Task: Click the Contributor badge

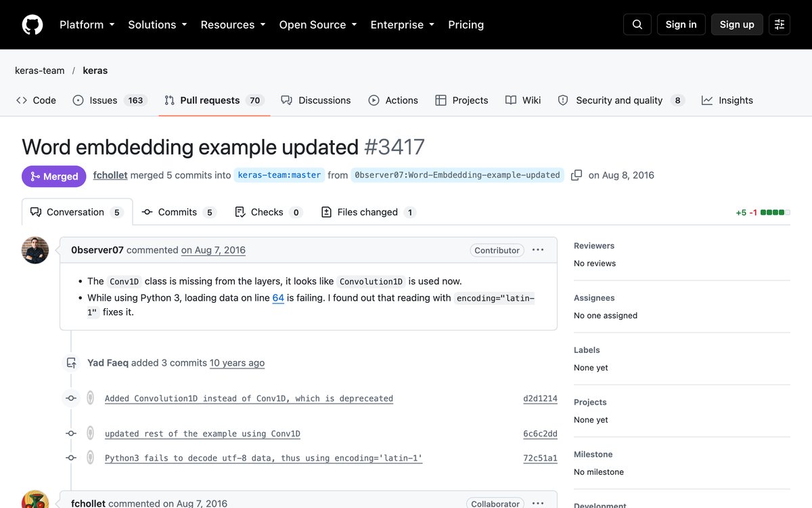Action: 497,250
